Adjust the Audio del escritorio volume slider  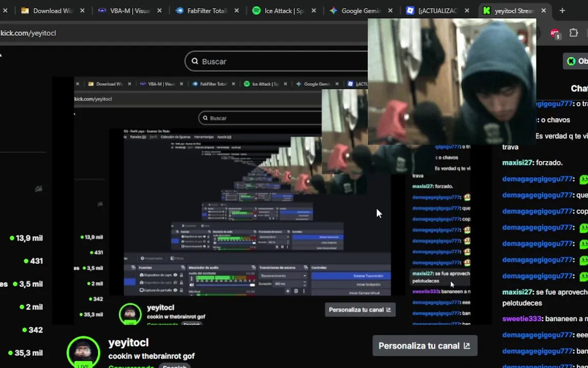[x=226, y=285]
